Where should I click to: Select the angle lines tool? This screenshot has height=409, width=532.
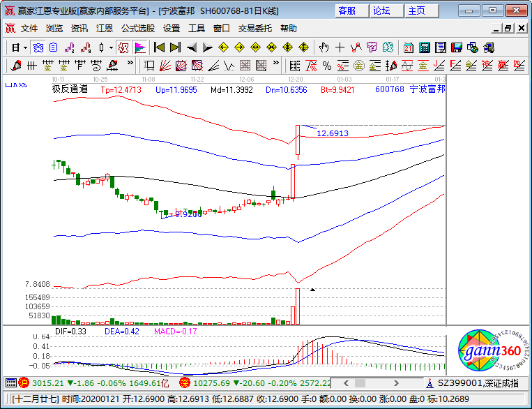tap(213, 65)
